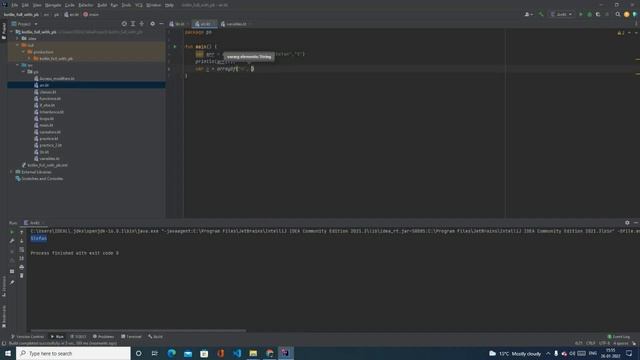Open the Mail app from the taskbar
The image size is (640, 360).
pos(188,353)
